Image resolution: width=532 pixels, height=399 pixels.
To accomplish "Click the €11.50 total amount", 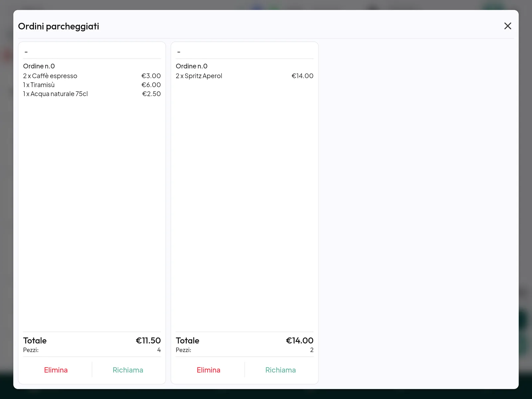I will (x=148, y=340).
